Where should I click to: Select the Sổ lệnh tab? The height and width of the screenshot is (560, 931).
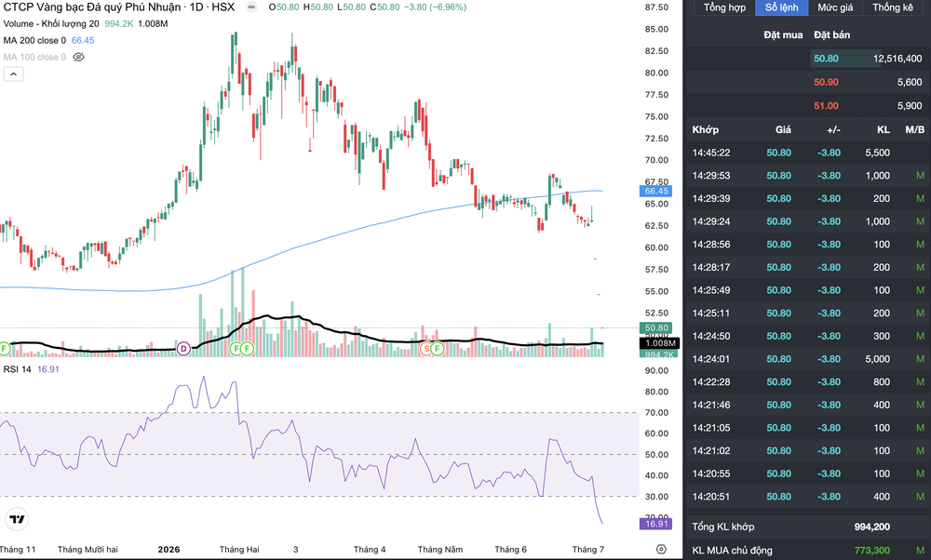(x=781, y=7)
